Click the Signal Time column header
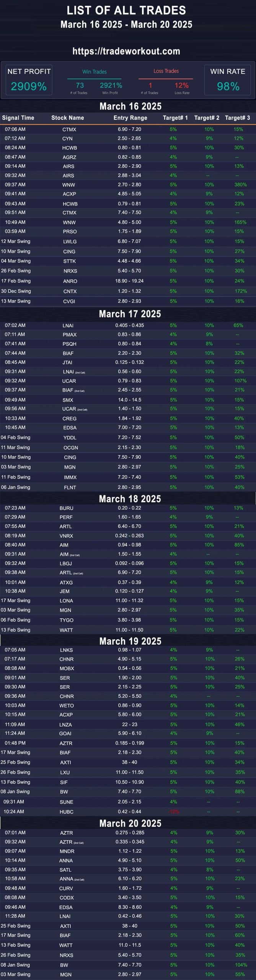 (x=18, y=118)
